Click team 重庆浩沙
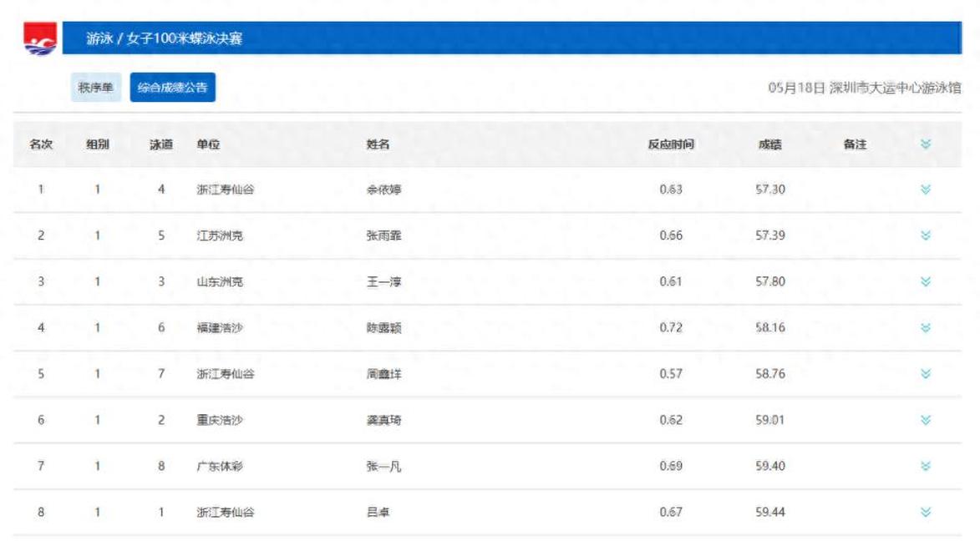The width and height of the screenshot is (980, 551). tap(220, 420)
